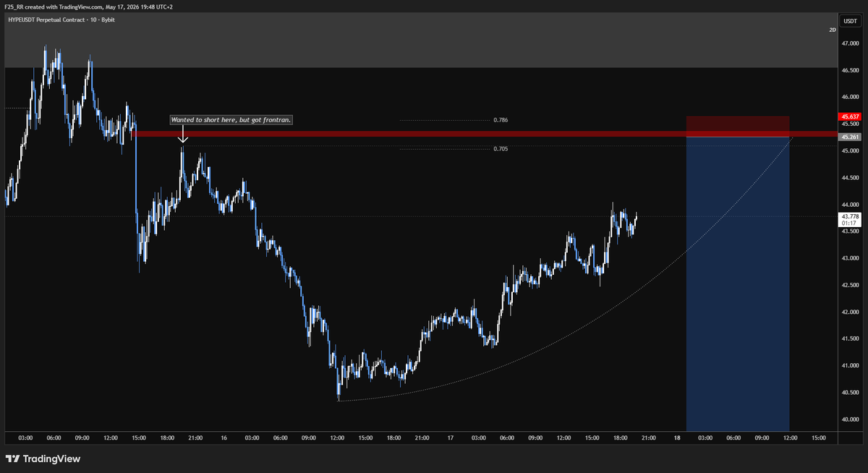Click the 0.705 Fibonacci level label

[501, 149]
